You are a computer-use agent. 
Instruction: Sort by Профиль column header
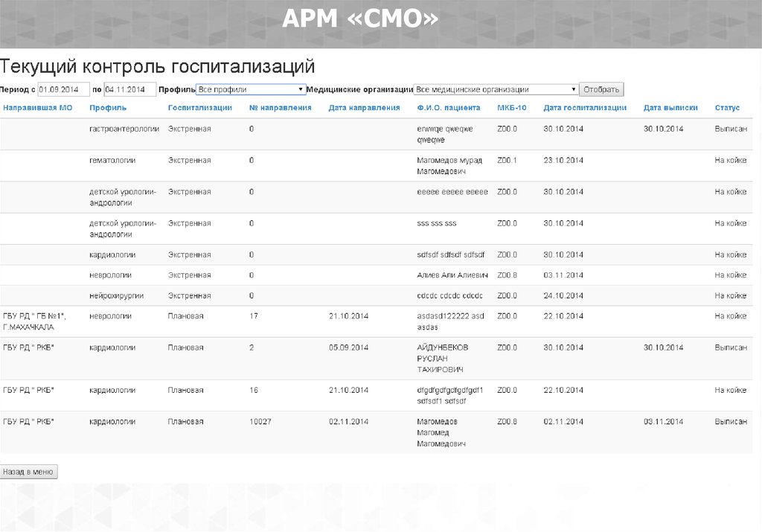pos(103,108)
